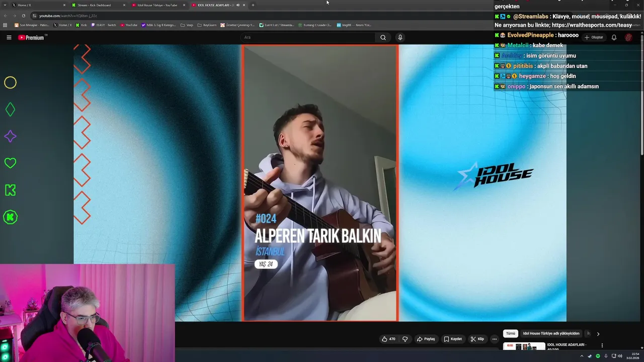Select the Idol House Türkiye adlı yükleyiciden chip

click(551, 333)
